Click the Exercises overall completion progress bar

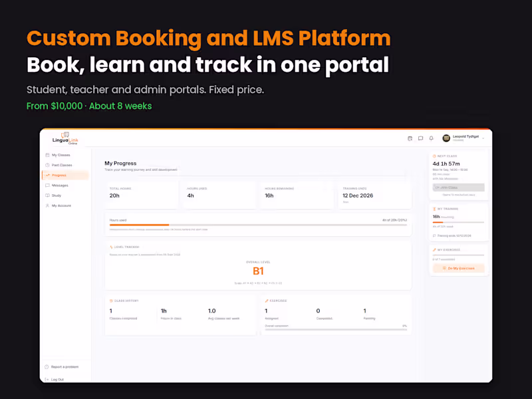pyautogui.click(x=336, y=329)
